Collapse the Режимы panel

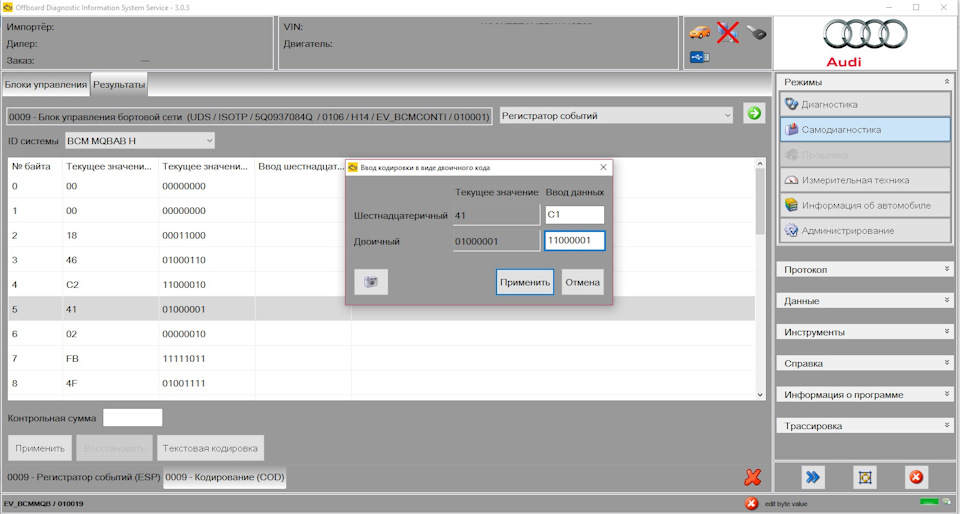pos(947,81)
